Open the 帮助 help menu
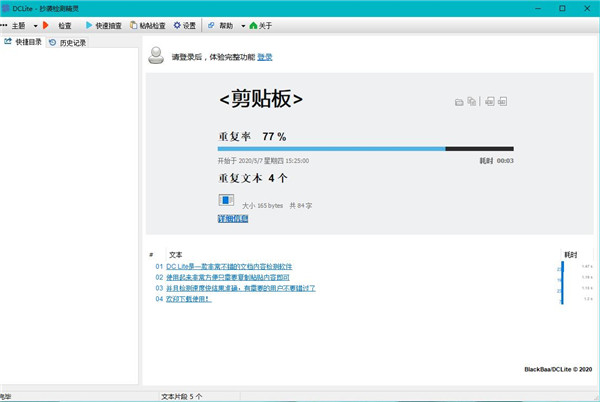Screen dimensions: 600x402 [221, 25]
